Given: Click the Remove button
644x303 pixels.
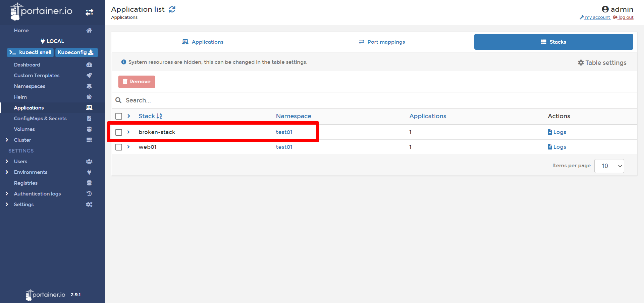Looking at the screenshot, I should click(137, 82).
